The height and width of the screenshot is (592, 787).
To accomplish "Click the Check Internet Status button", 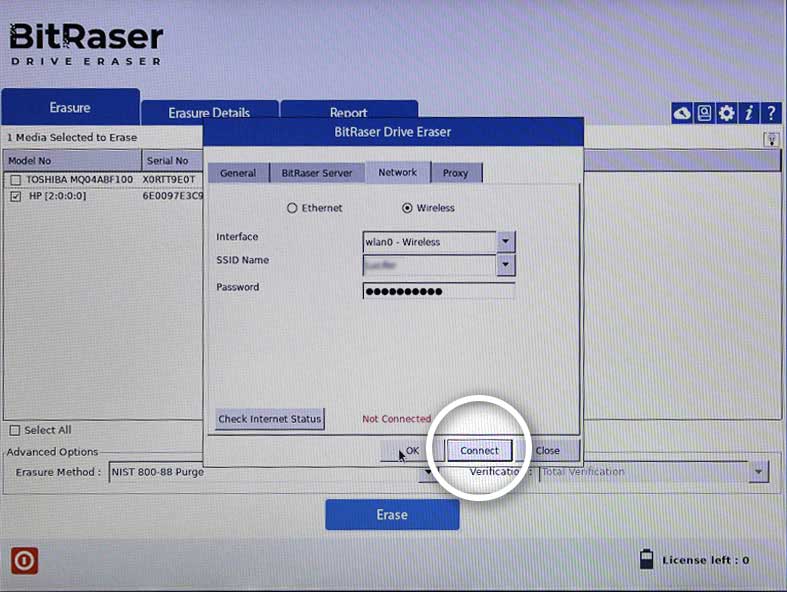I will point(270,419).
